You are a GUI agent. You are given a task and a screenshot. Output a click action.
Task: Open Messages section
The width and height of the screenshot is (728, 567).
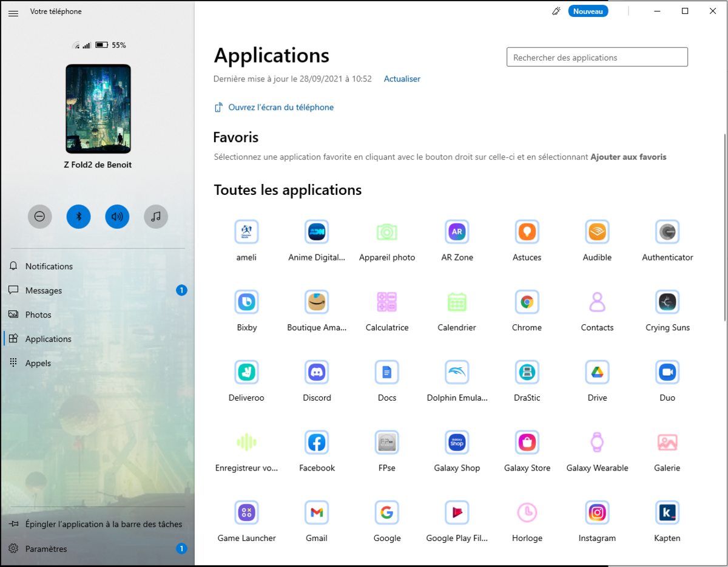click(98, 290)
